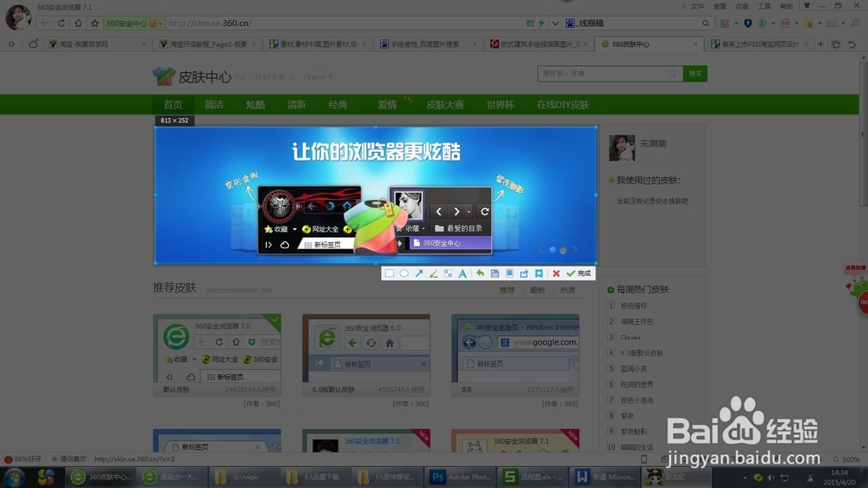Open 爱情 skin category
The height and width of the screenshot is (488, 868).
click(x=387, y=105)
